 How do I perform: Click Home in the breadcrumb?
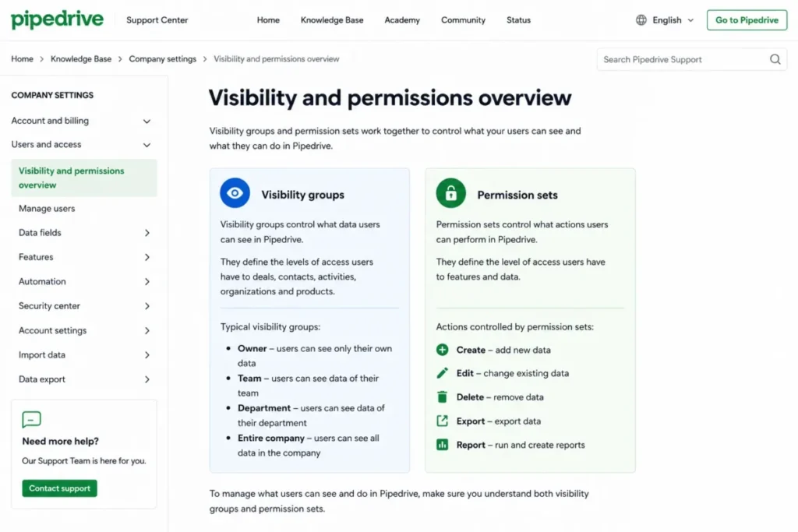[22, 59]
